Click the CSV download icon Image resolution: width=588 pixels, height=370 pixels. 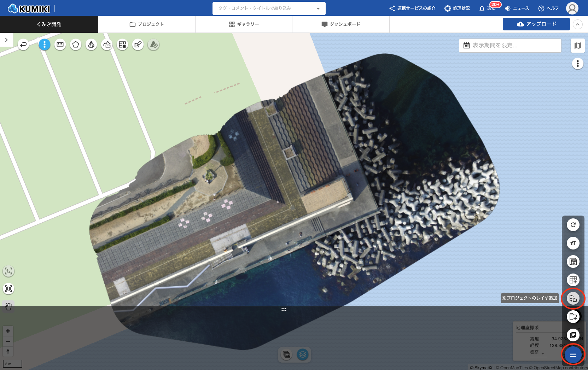(573, 262)
